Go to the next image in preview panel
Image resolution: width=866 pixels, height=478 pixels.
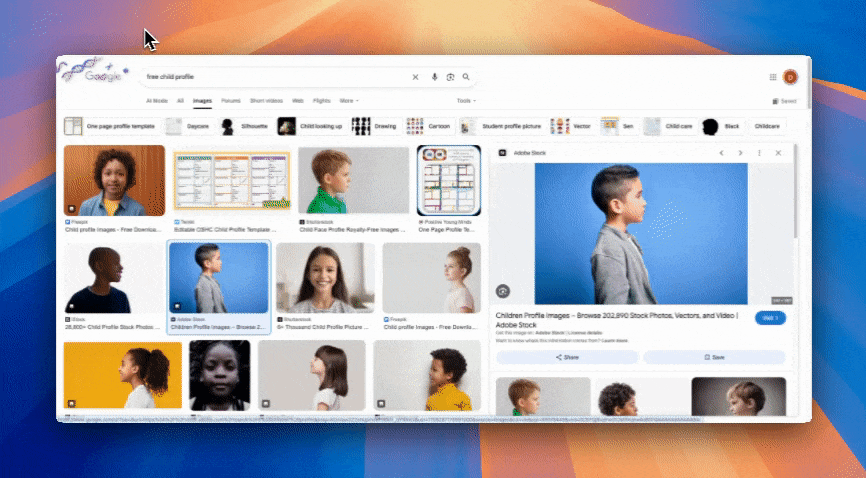click(x=740, y=153)
